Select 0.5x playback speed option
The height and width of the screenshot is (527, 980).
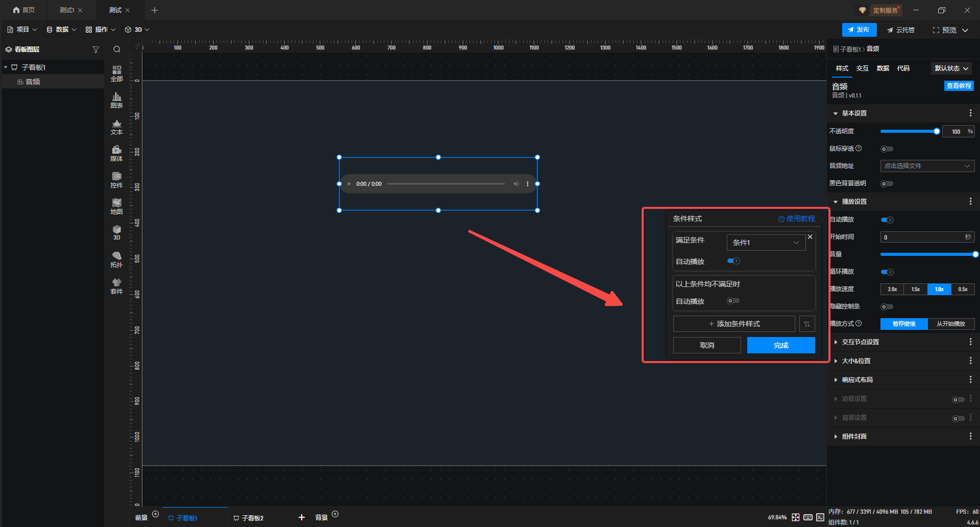pyautogui.click(x=963, y=289)
